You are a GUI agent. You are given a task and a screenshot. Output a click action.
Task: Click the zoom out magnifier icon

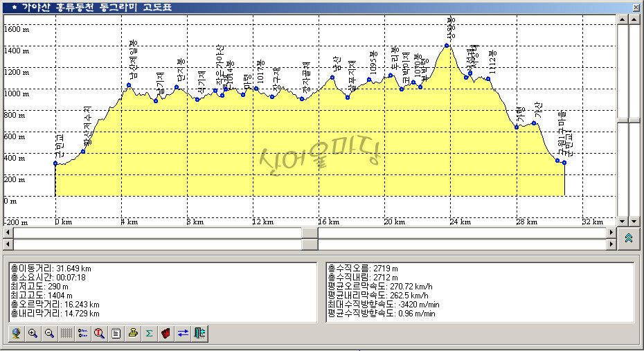(50, 334)
